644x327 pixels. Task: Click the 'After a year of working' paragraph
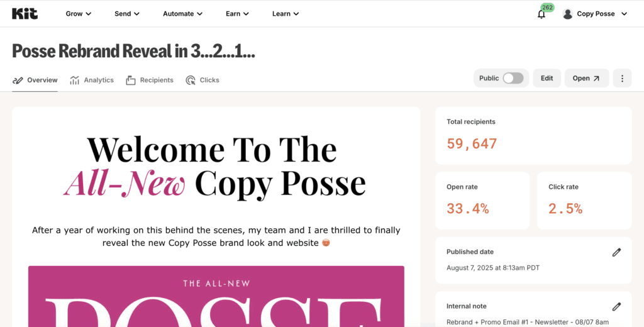(216, 236)
